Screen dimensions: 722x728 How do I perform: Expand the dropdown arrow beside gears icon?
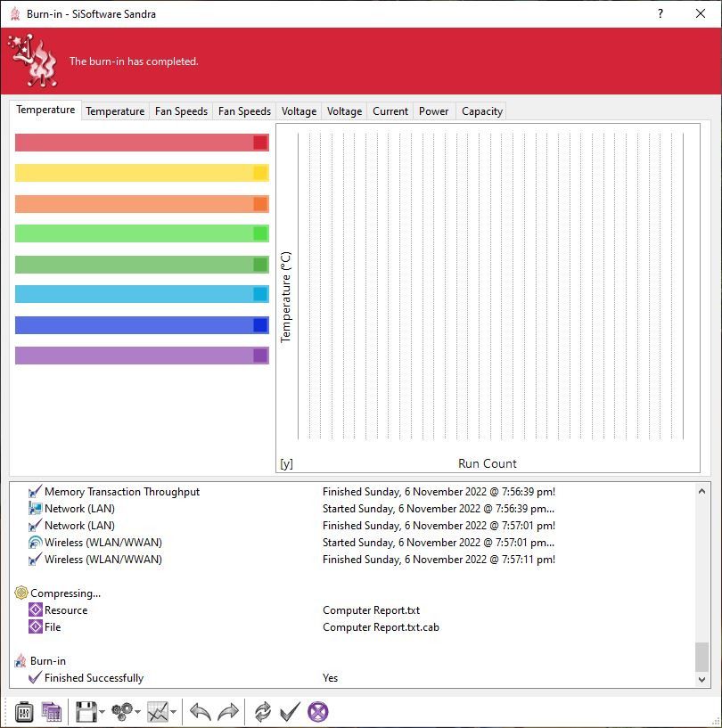tap(137, 712)
